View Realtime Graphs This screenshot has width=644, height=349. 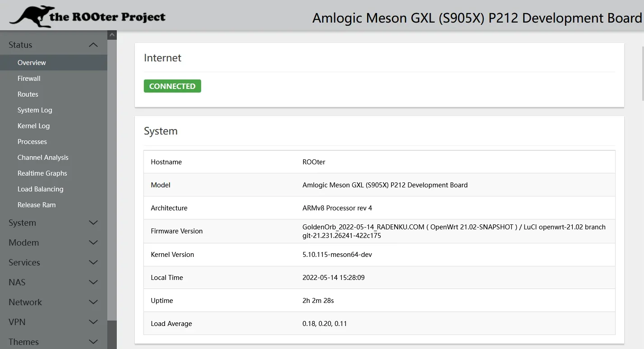42,173
